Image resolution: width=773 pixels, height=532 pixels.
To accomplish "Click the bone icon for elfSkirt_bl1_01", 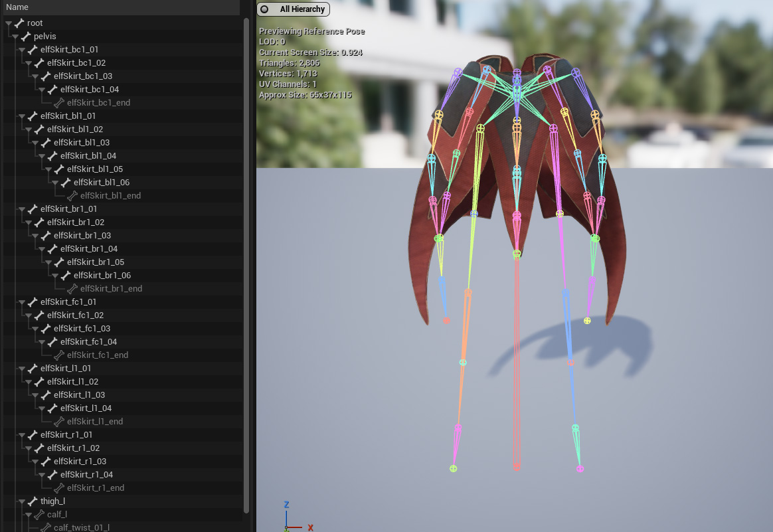I will 33,116.
